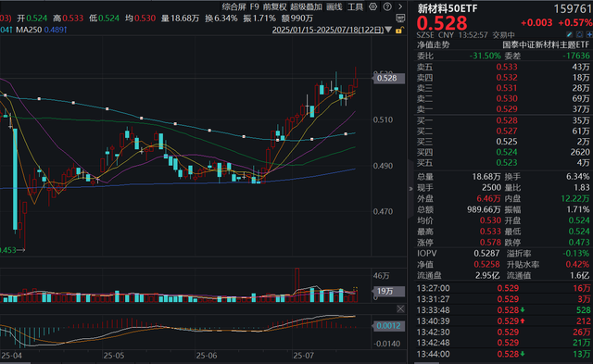Click the 25-07 date axis label
The height and width of the screenshot is (364, 593).
(304, 356)
